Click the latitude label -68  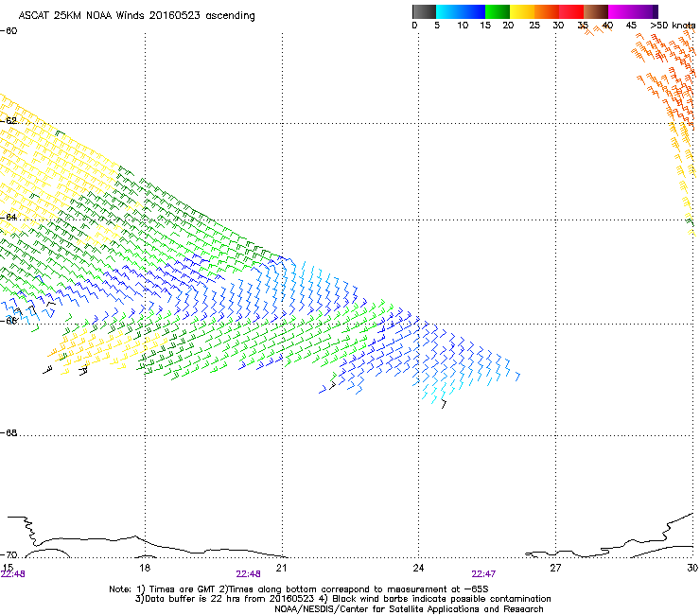point(9,433)
